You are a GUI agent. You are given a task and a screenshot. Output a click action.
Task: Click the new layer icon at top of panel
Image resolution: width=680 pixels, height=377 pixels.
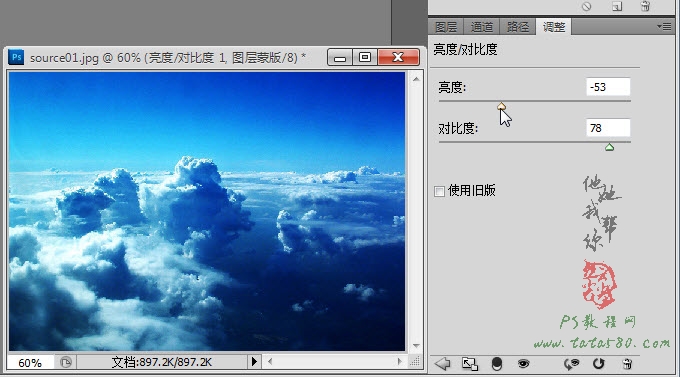pyautogui.click(x=617, y=6)
